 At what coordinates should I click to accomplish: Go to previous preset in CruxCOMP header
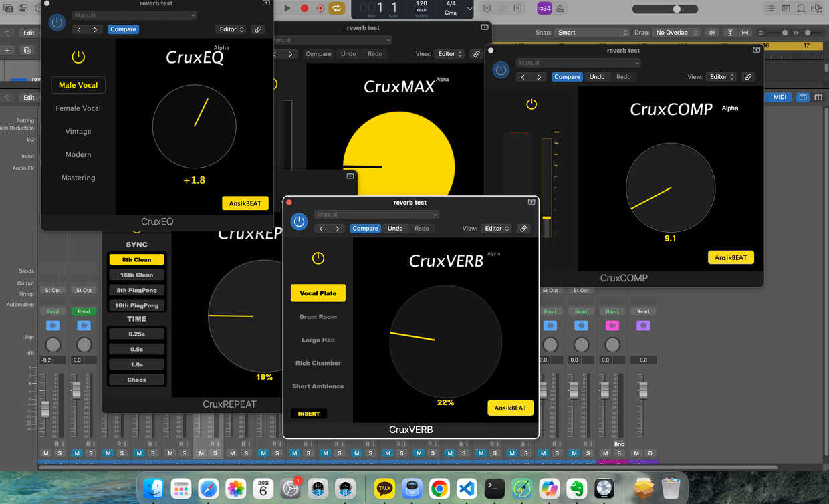(523, 77)
